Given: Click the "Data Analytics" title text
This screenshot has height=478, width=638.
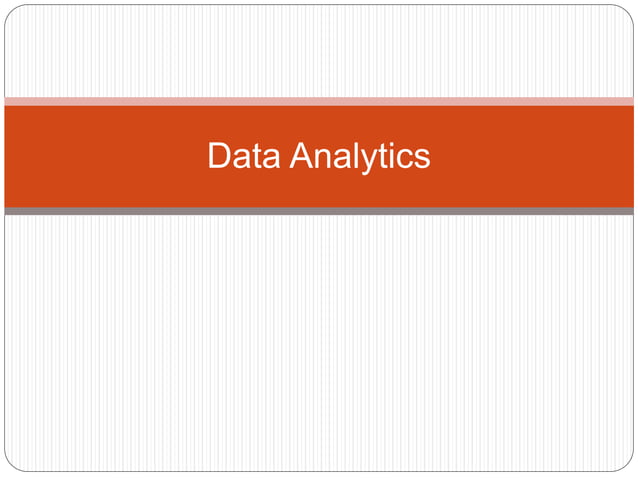Looking at the screenshot, I should coord(319,157).
